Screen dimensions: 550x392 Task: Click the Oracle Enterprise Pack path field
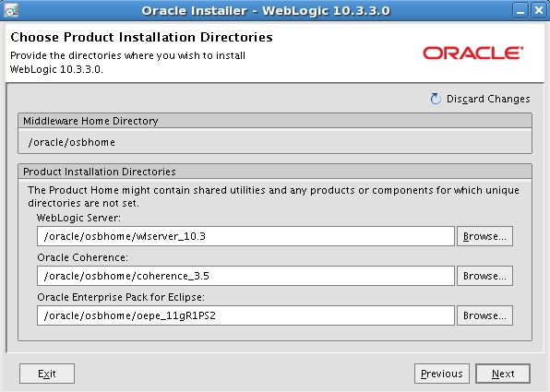point(245,315)
